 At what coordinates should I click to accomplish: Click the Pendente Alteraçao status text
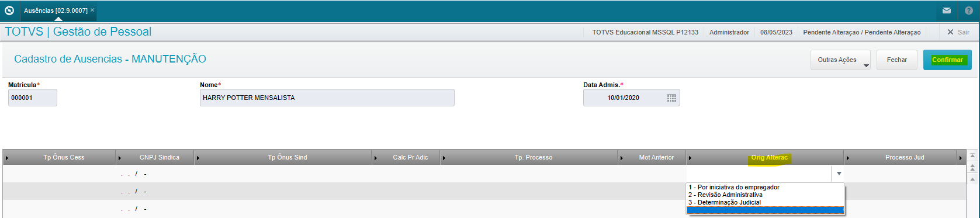click(x=861, y=32)
